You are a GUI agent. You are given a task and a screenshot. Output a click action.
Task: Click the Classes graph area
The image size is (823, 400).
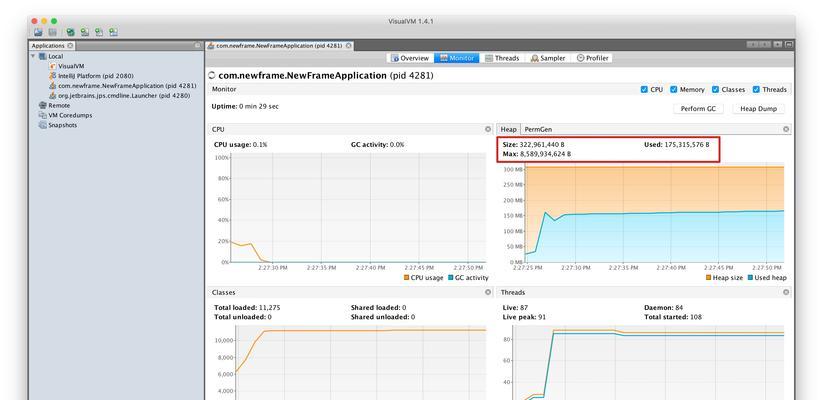pyautogui.click(x=361, y=362)
